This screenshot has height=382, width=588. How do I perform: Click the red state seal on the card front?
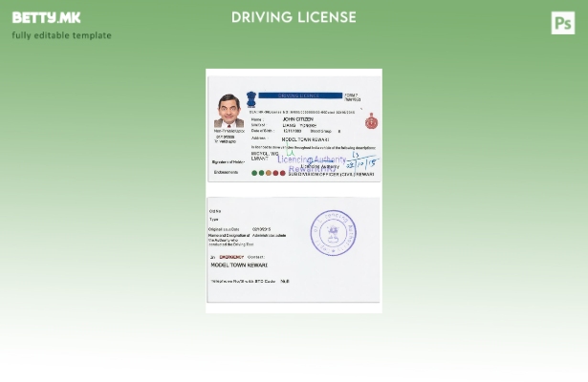[x=371, y=122]
